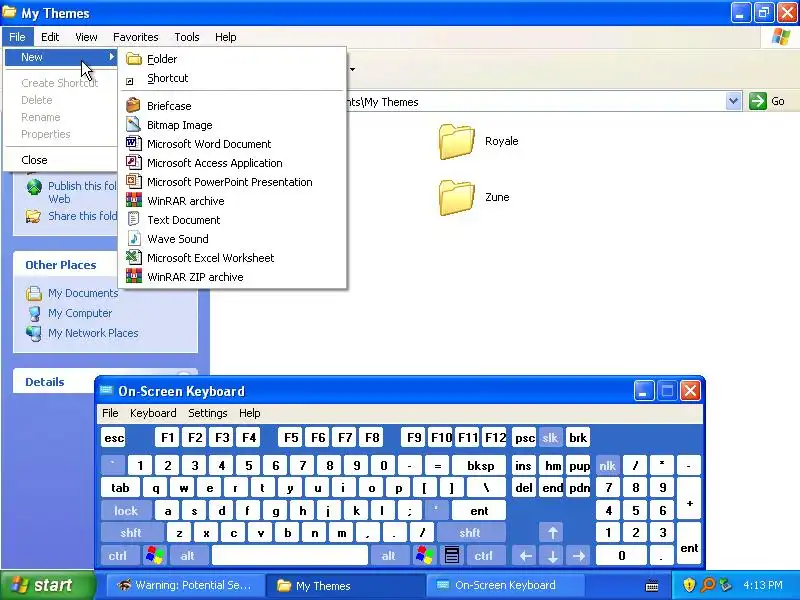Click the bksp key on keyboard
The height and width of the screenshot is (600, 800).
[480, 466]
